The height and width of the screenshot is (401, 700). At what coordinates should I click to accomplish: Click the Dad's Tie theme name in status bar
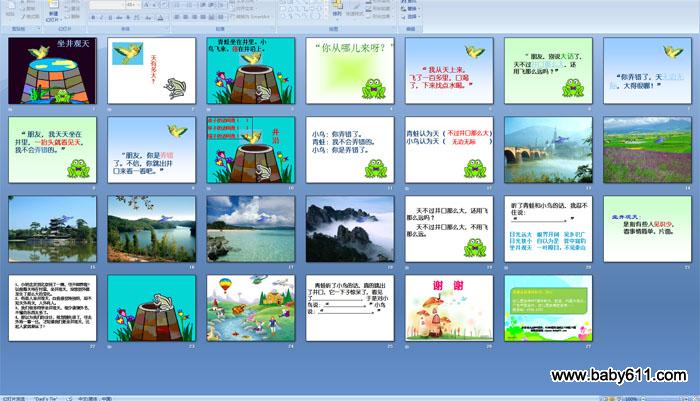tap(46, 399)
